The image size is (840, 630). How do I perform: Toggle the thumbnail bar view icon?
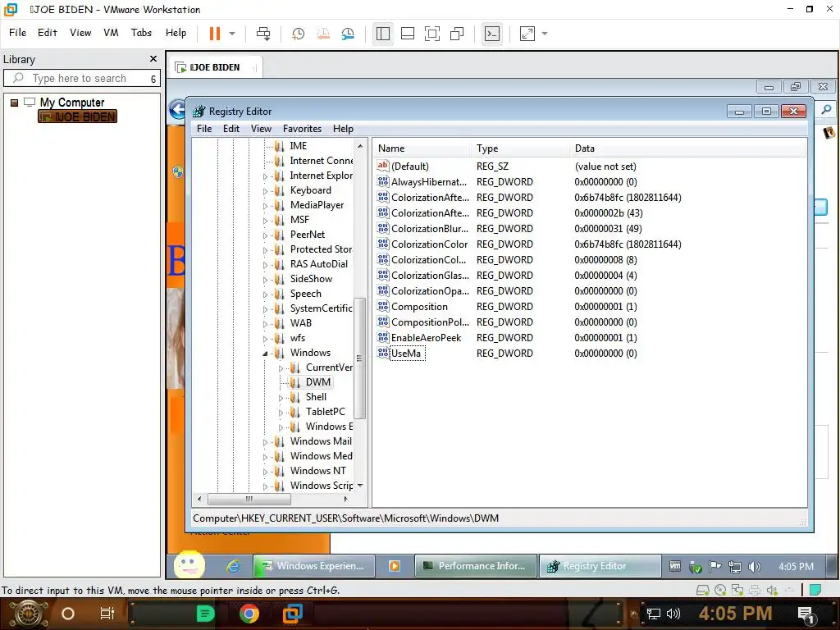click(x=408, y=33)
